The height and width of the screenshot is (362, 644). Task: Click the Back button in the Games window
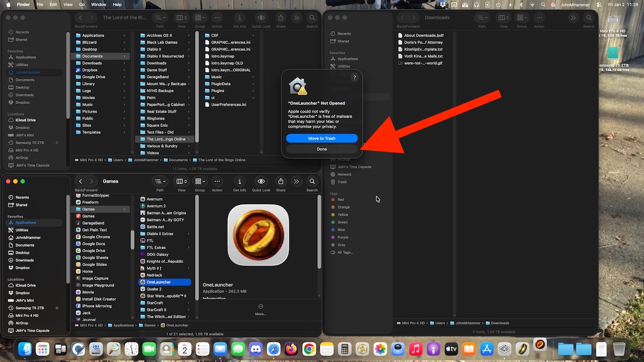point(80,181)
